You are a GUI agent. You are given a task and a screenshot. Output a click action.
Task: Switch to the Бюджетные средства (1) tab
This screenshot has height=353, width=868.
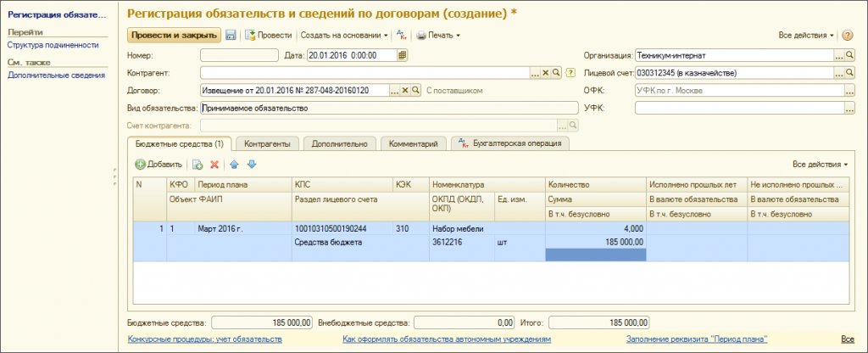(180, 143)
